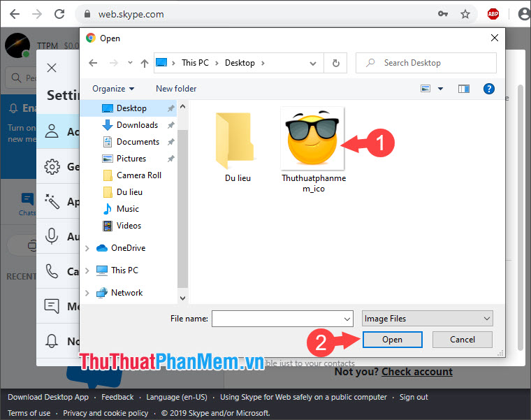Click New folder in the dialog toolbar
The image size is (531, 420).
[176, 89]
